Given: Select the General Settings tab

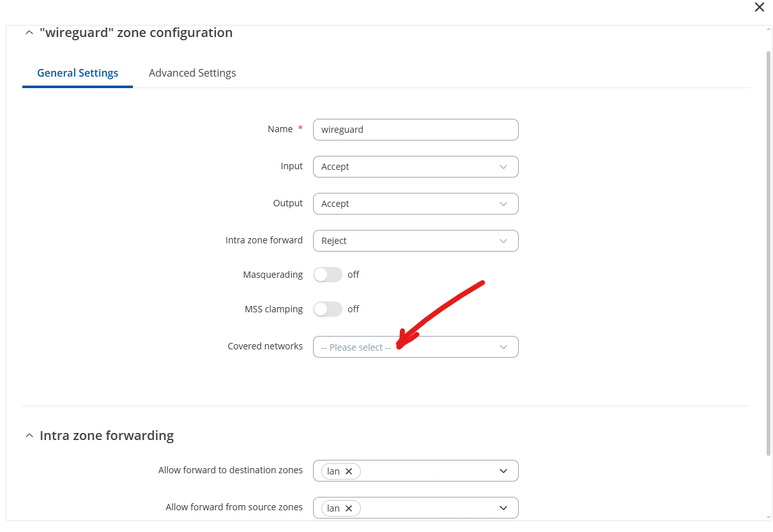Looking at the screenshot, I should click(x=77, y=73).
